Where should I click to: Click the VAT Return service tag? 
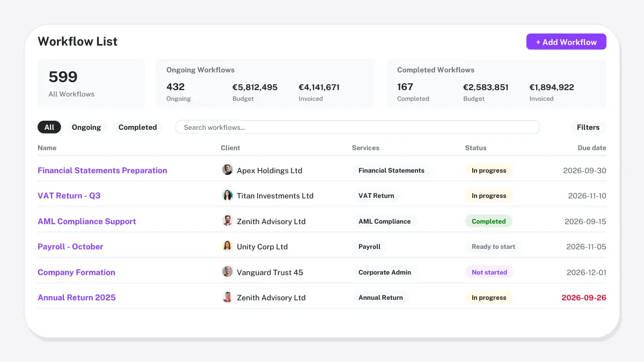(x=376, y=196)
